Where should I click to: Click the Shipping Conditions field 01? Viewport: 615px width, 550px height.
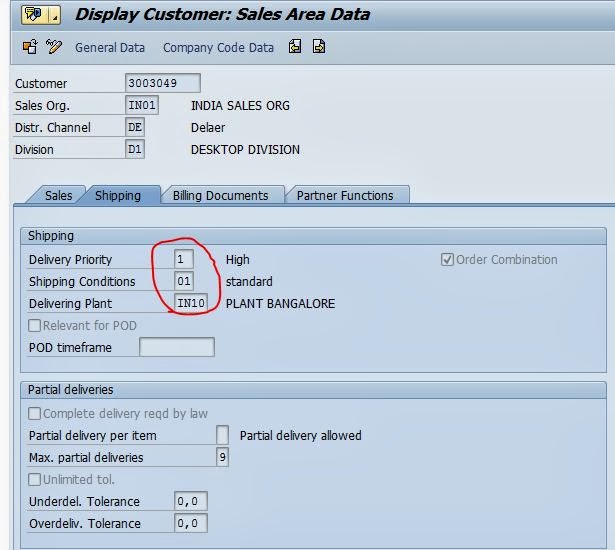(184, 281)
